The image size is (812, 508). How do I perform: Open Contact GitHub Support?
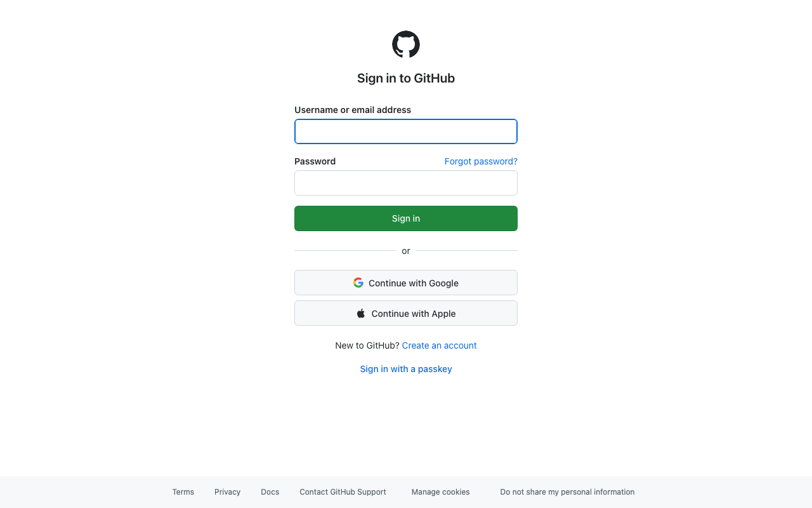[343, 491]
